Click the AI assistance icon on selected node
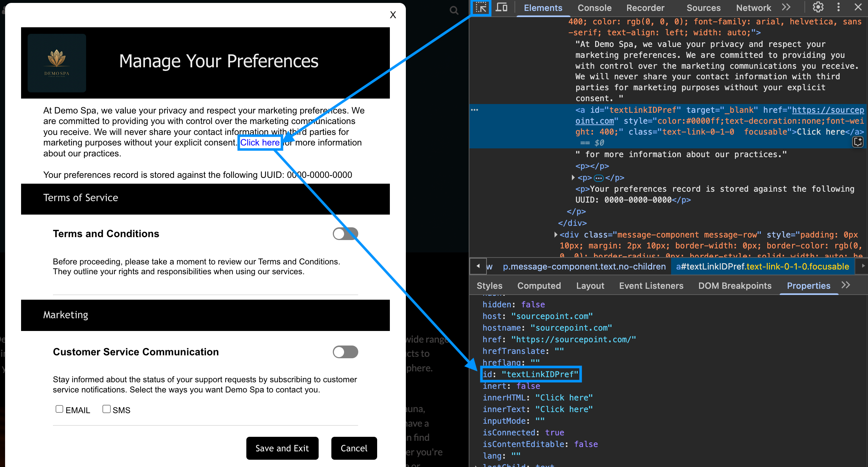This screenshot has height=467, width=868. tap(858, 142)
